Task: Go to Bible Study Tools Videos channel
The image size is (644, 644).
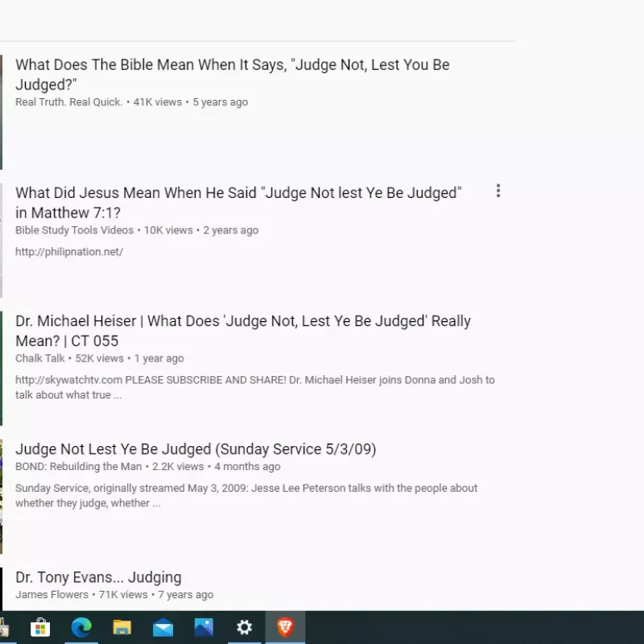Action: 76,230
